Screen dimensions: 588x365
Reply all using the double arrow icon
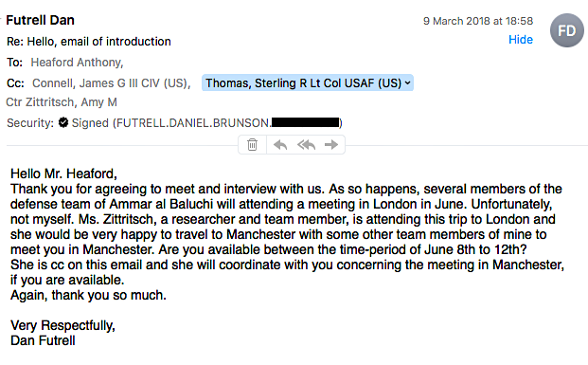pos(306,144)
